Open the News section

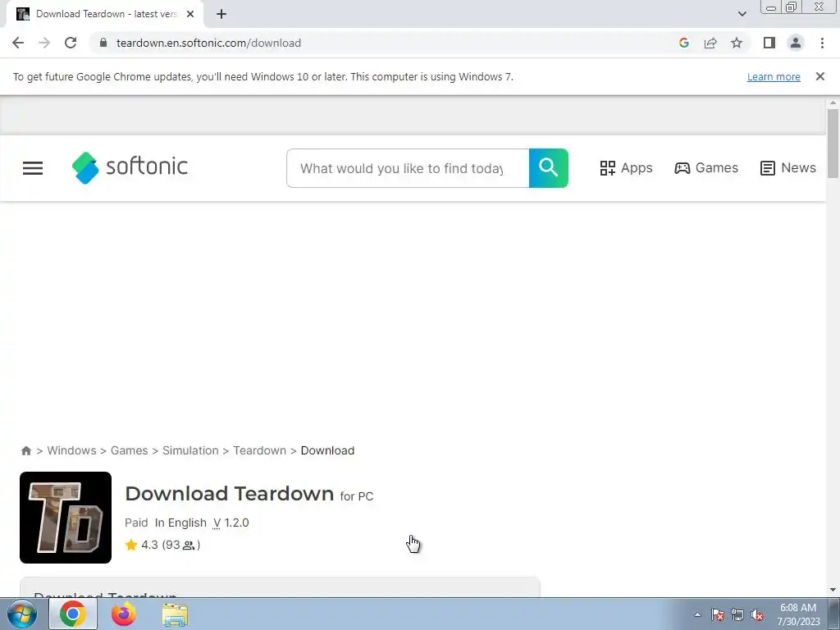(788, 168)
